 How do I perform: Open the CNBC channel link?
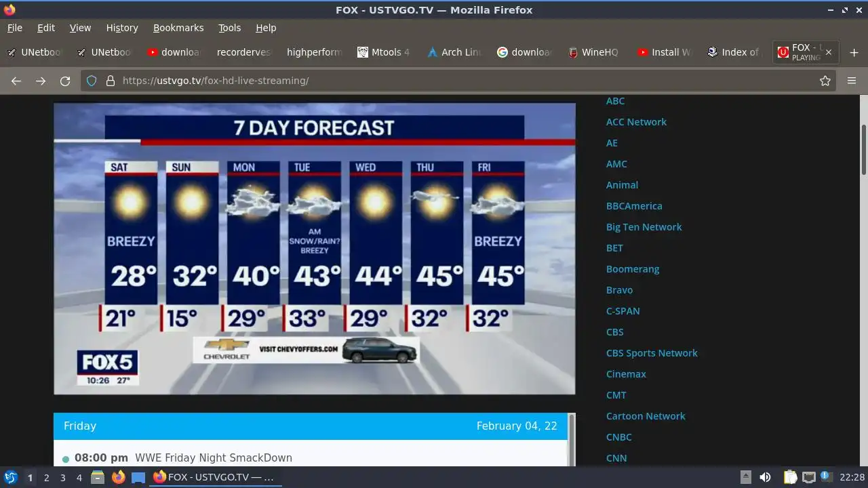pos(618,437)
